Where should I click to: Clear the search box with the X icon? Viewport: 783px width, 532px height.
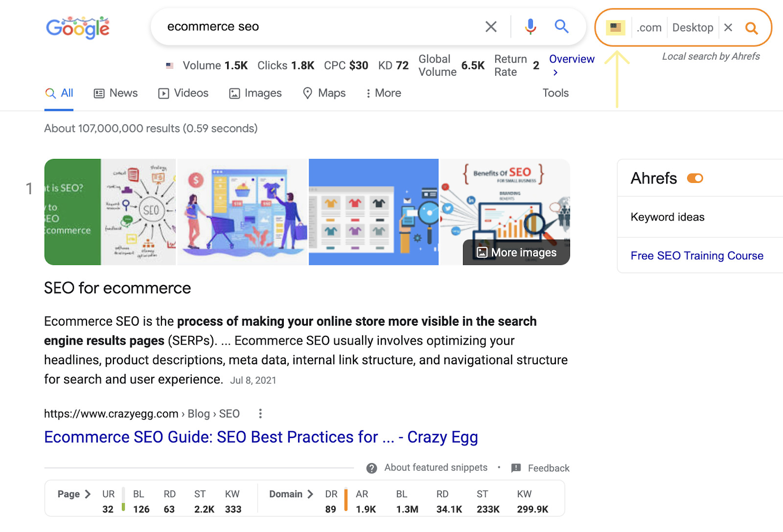[491, 26]
